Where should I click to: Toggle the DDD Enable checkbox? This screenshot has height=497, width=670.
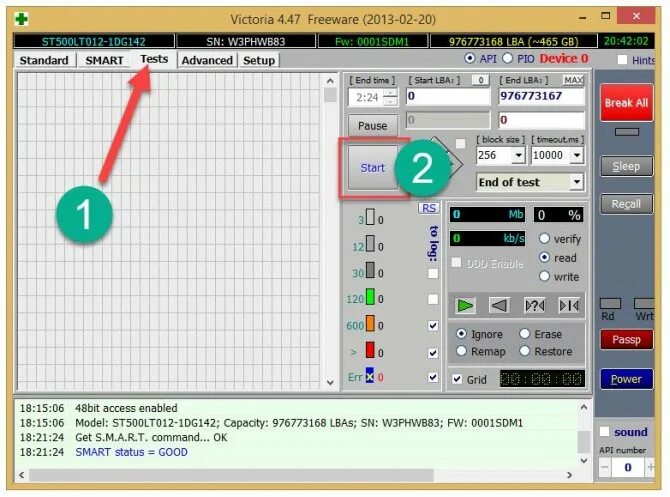[456, 262]
